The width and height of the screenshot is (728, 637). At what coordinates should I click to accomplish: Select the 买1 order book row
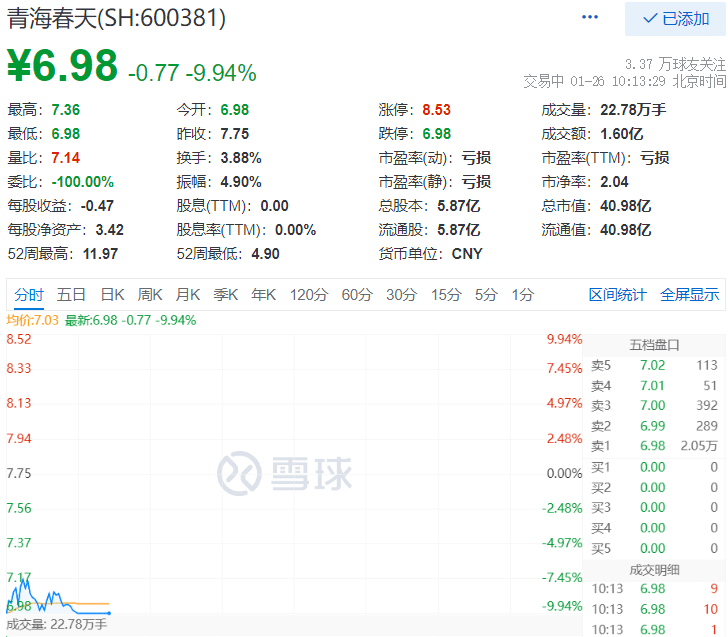(x=654, y=467)
